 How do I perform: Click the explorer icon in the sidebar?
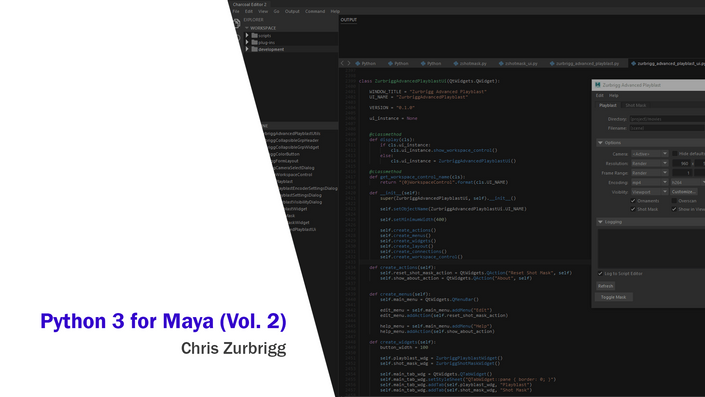tap(237, 23)
